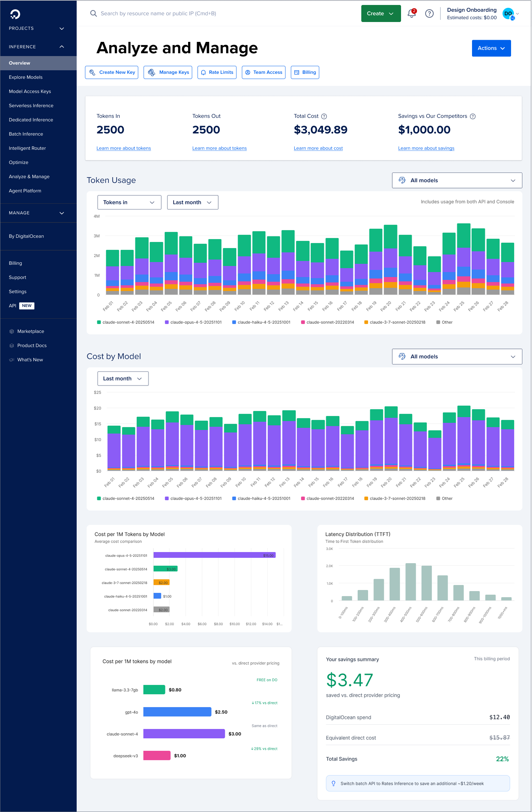Screen dimensions: 532x812
Task: Follow the Learn more about savings link
Action: 426,148
